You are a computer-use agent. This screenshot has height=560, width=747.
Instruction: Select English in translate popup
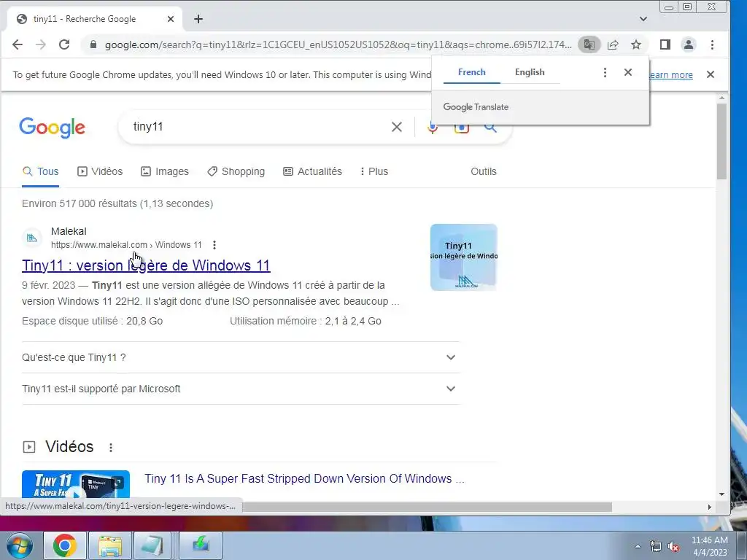click(530, 72)
